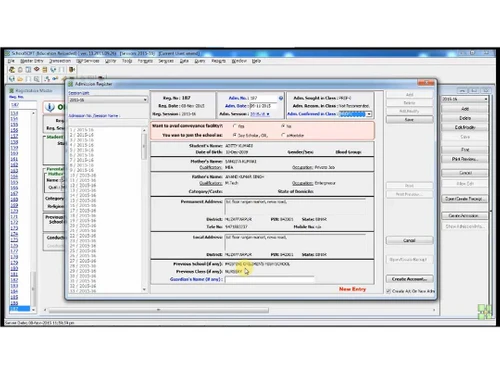
Task: Open the Transaction menu
Action: click(60, 61)
